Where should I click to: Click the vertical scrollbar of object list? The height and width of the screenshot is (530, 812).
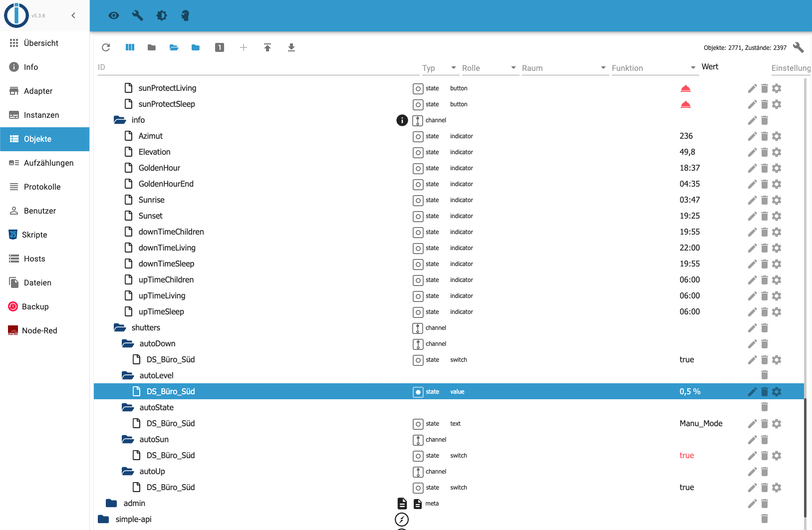click(805, 458)
